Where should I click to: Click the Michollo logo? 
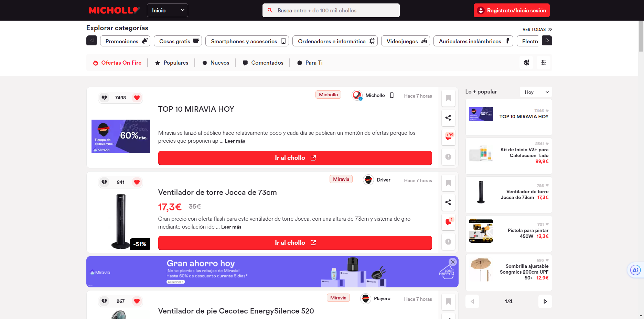pyautogui.click(x=114, y=10)
